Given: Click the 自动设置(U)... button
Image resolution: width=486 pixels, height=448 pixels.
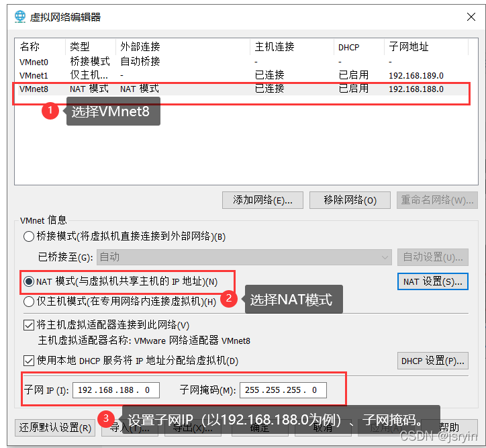Looking at the screenshot, I should 433,257.
